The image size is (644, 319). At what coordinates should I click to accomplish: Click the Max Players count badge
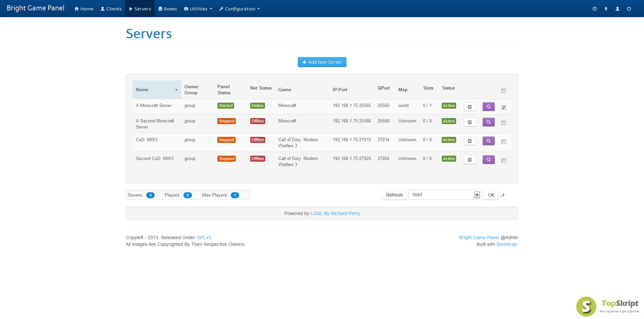tap(235, 195)
